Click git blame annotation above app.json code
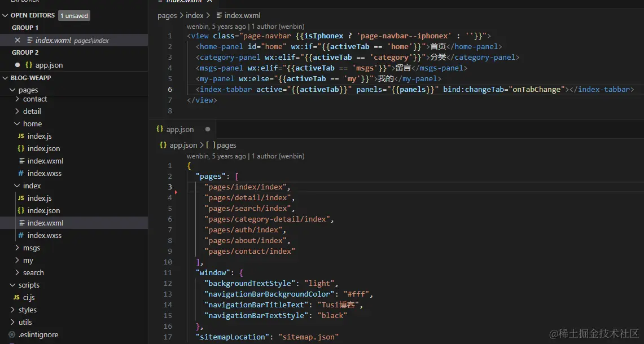 (246, 156)
